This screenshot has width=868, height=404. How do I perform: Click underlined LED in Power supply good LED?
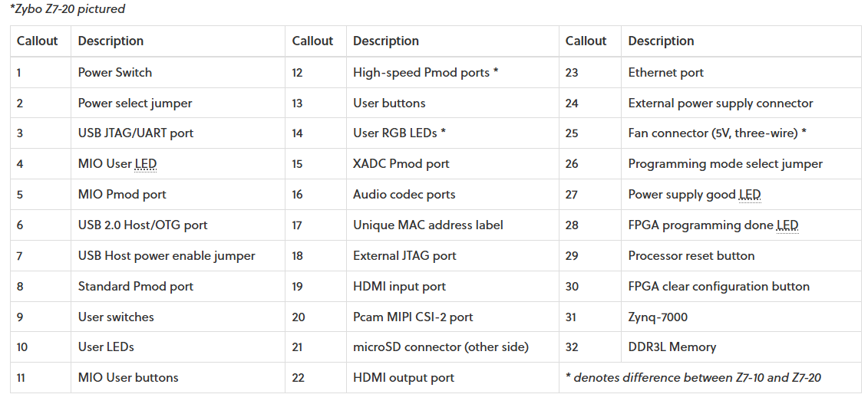click(x=749, y=195)
